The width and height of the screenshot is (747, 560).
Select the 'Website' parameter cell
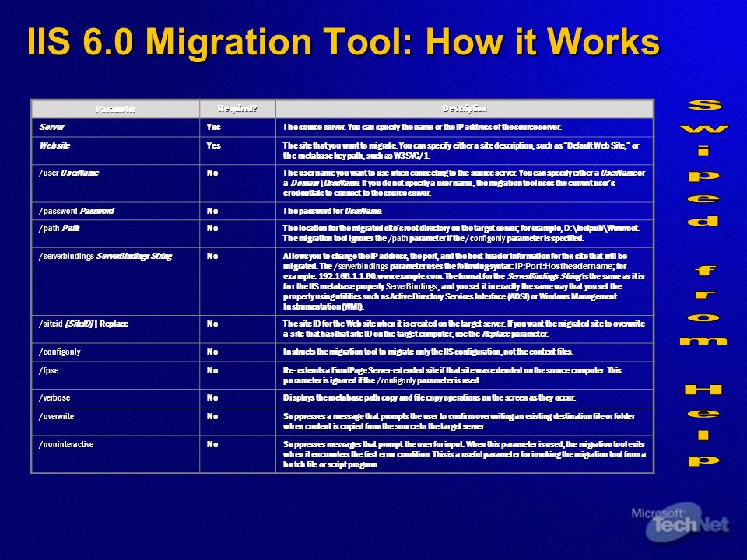pos(115,150)
